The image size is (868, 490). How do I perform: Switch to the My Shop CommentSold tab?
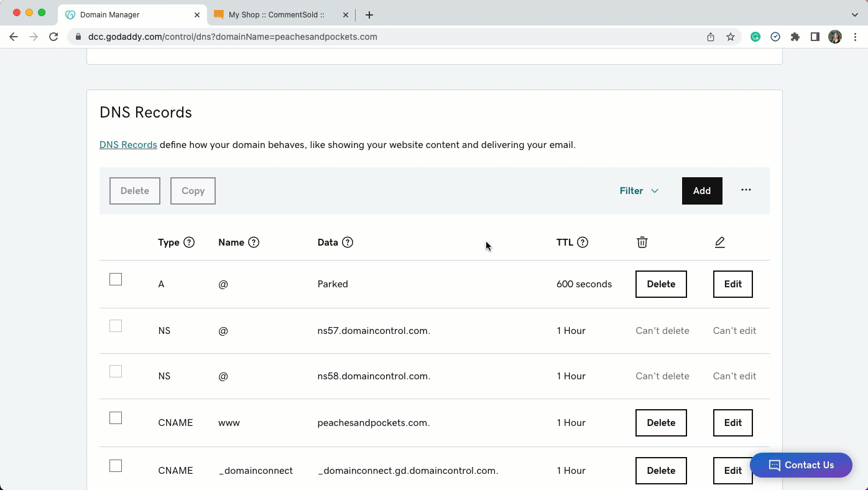276,14
